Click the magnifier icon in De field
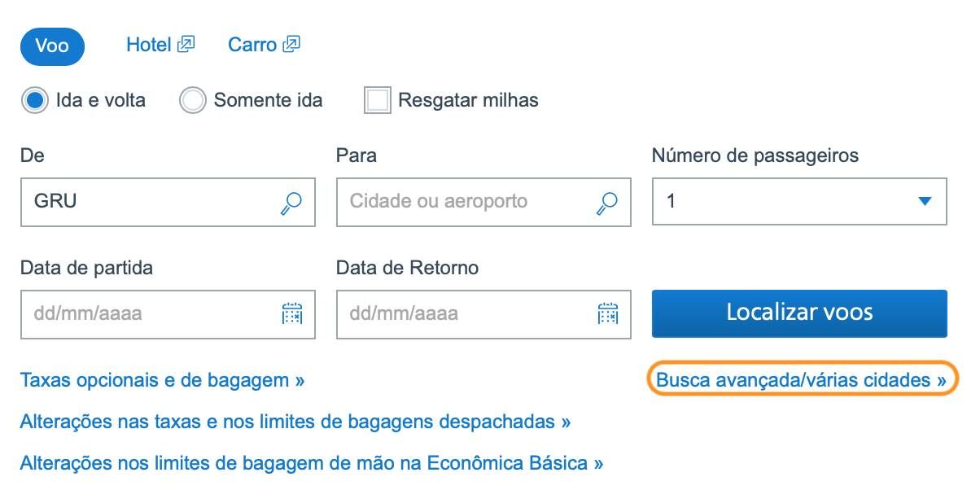Image resolution: width=980 pixels, height=490 pixels. [291, 203]
